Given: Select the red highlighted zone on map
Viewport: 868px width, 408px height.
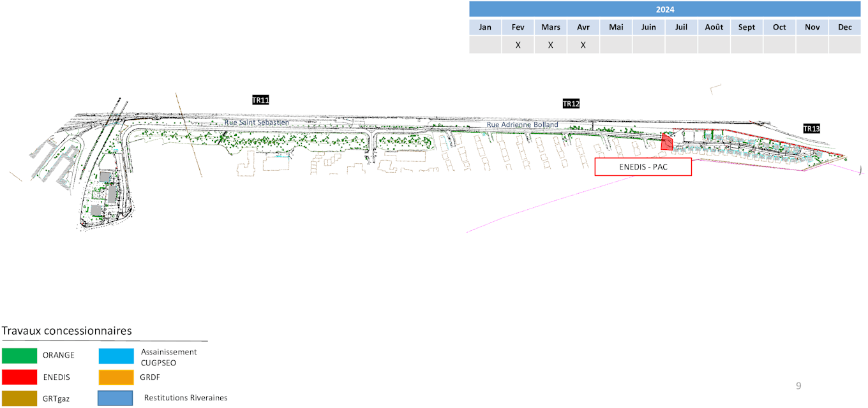Looking at the screenshot, I should click(x=667, y=142).
